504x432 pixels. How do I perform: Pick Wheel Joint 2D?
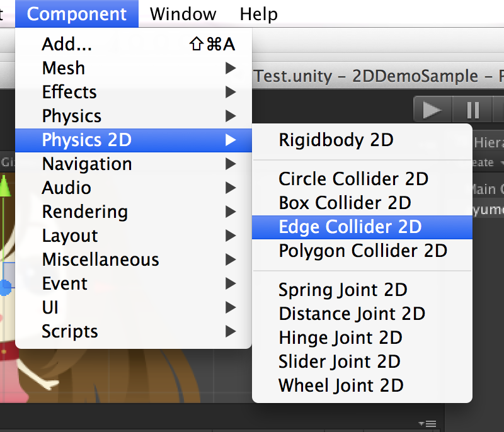click(x=341, y=385)
